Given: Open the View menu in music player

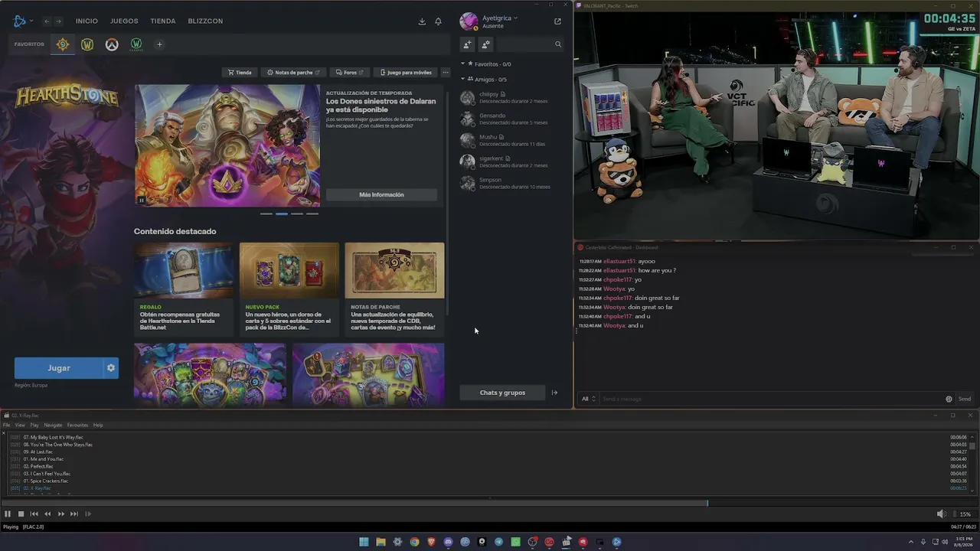Looking at the screenshot, I should pyautogui.click(x=20, y=425).
